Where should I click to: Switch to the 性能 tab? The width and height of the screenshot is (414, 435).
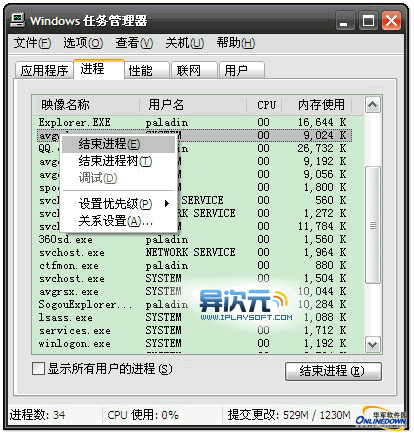[x=147, y=70]
